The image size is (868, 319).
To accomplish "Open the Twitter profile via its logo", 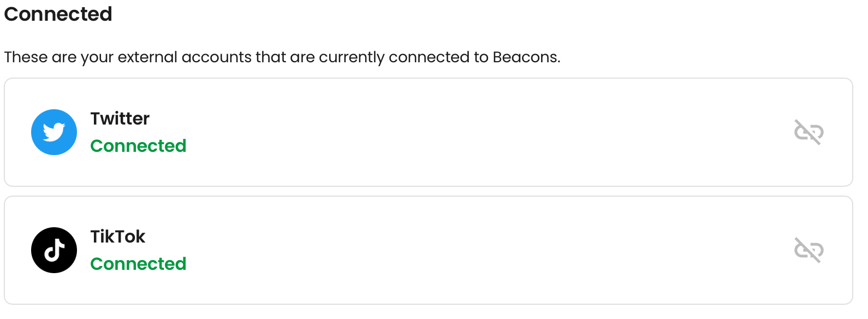I will tap(54, 132).
